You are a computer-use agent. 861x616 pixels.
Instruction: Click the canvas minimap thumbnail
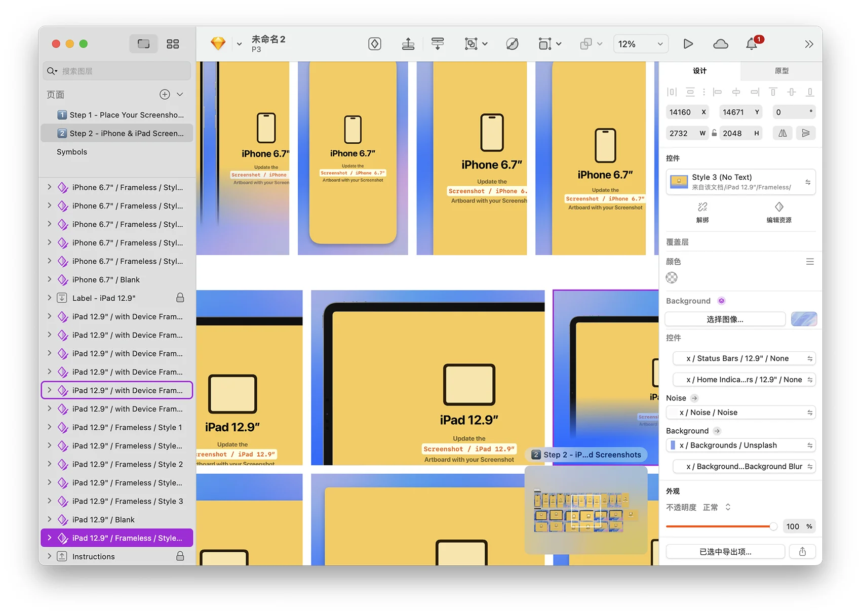point(586,510)
